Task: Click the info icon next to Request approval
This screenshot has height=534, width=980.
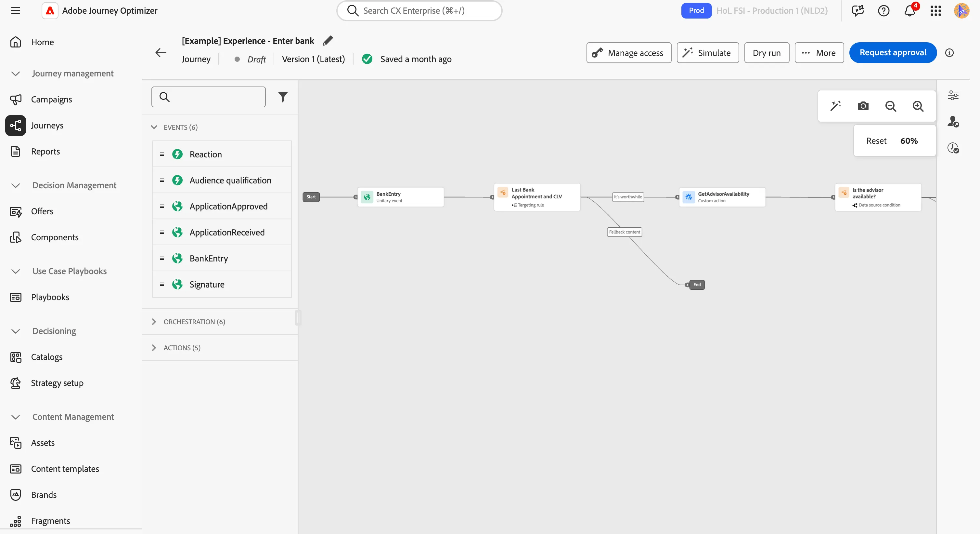Action: coord(949,53)
